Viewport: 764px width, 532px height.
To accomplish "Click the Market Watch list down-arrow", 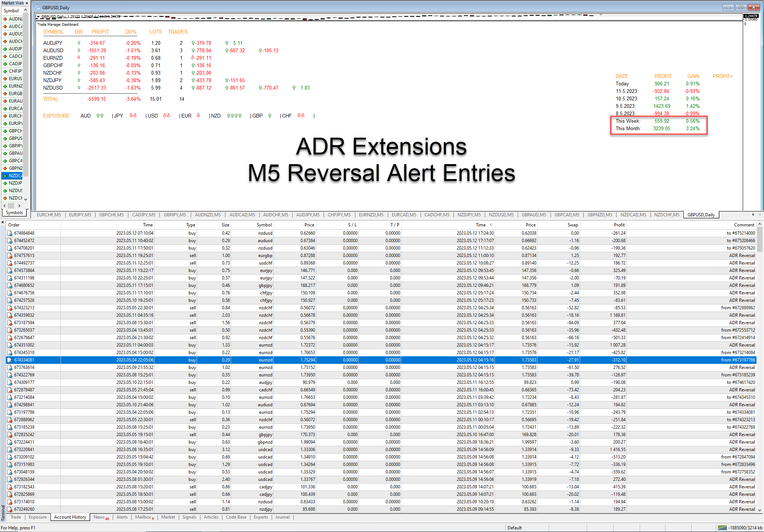I will [x=26, y=199].
